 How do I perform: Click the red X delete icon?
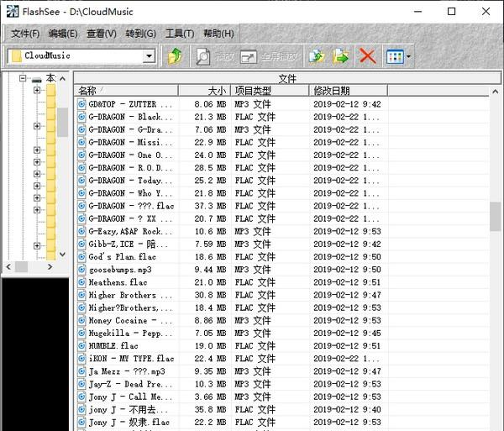coord(368,56)
